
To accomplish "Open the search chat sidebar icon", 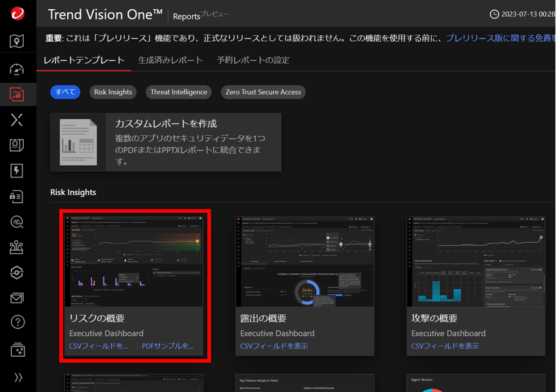I will pyautogui.click(x=17, y=222).
